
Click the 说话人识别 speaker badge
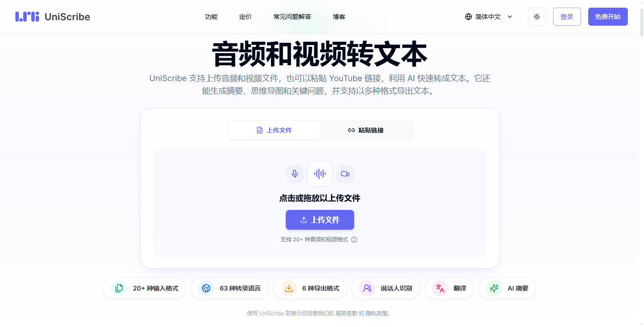pos(386,288)
